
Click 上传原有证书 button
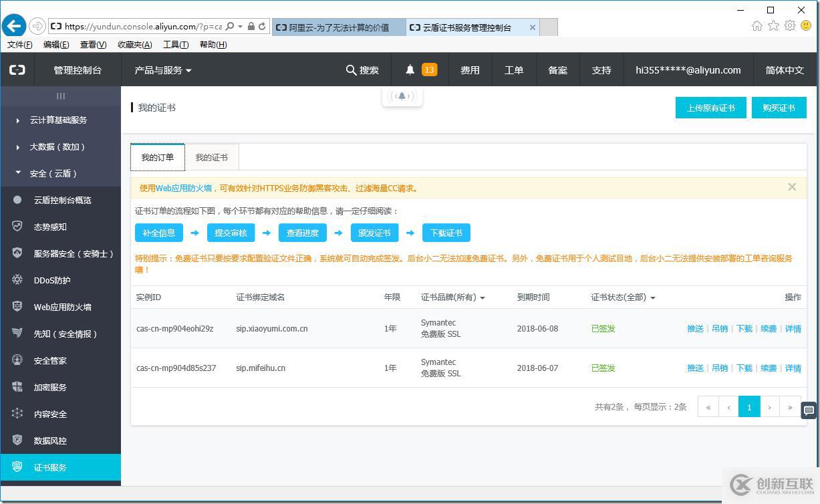click(710, 108)
